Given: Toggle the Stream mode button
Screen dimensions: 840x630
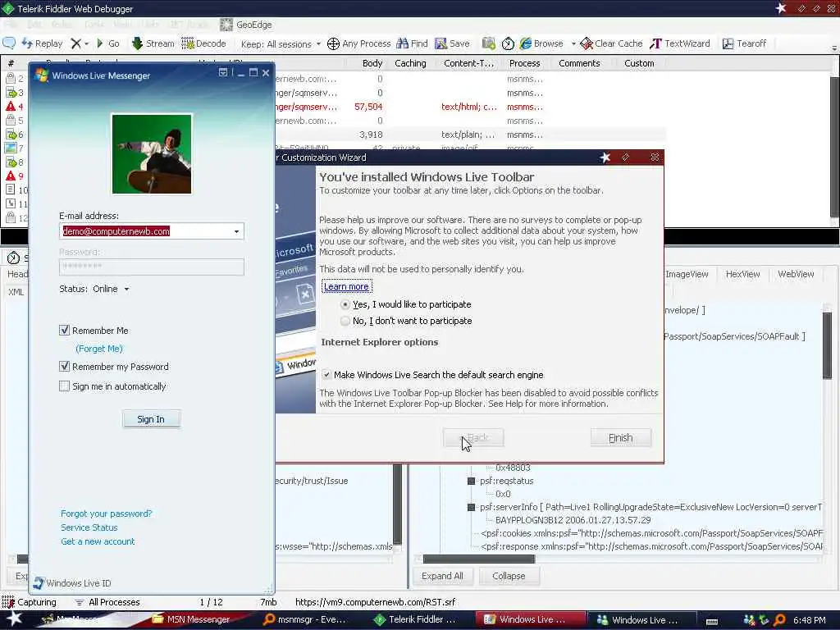Looking at the screenshot, I should pos(153,43).
